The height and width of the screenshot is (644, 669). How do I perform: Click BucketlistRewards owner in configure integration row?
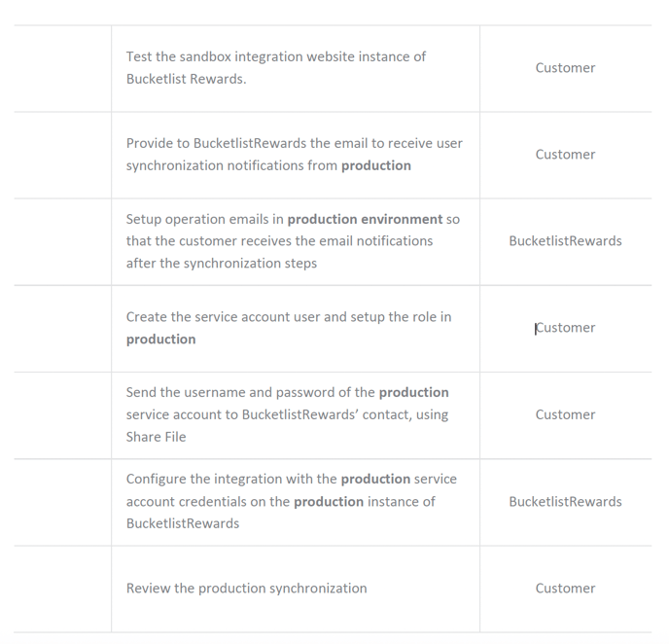point(565,502)
